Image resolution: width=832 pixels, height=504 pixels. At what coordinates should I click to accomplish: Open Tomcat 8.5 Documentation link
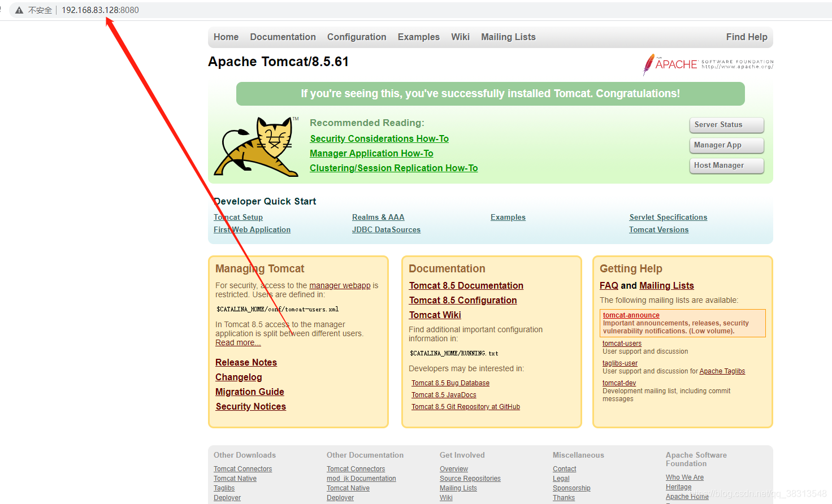466,286
